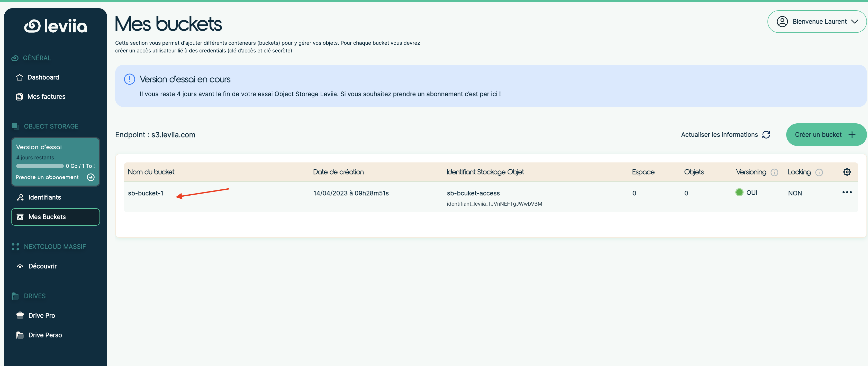Screen dimensions: 868x366
Task: Open the three-dot menu for sb-bucket-1
Action: pos(847,193)
